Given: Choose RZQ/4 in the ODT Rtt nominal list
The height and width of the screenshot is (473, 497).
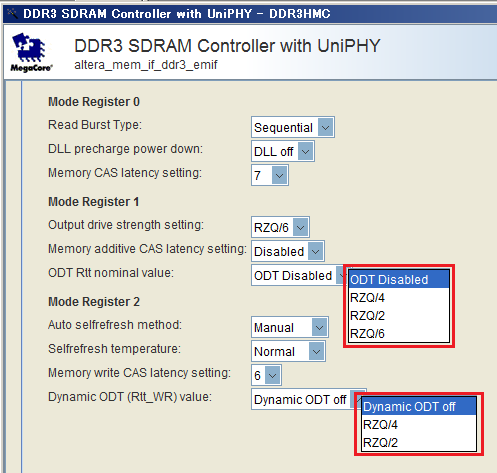Looking at the screenshot, I should [x=399, y=297].
